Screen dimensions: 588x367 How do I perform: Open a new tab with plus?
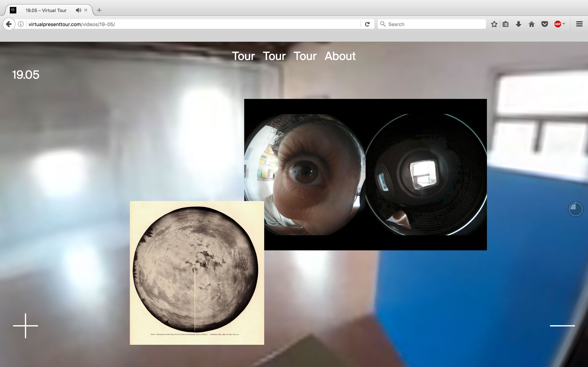coord(99,10)
